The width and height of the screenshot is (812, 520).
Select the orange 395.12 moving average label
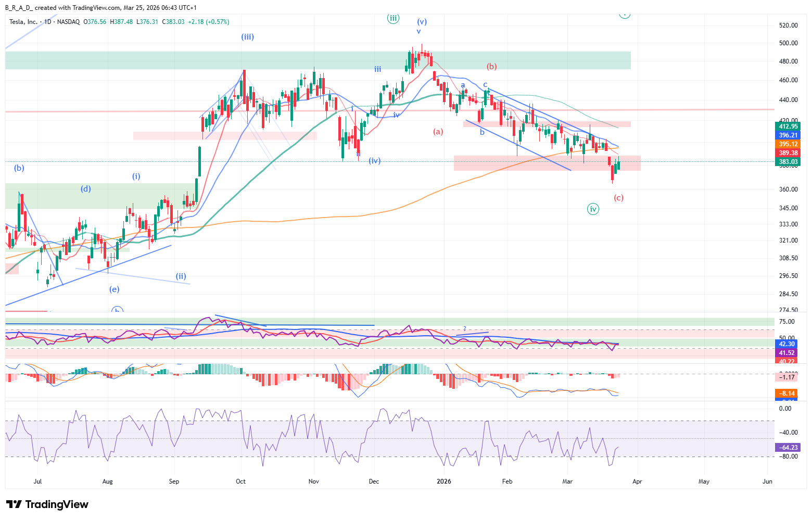coord(788,144)
